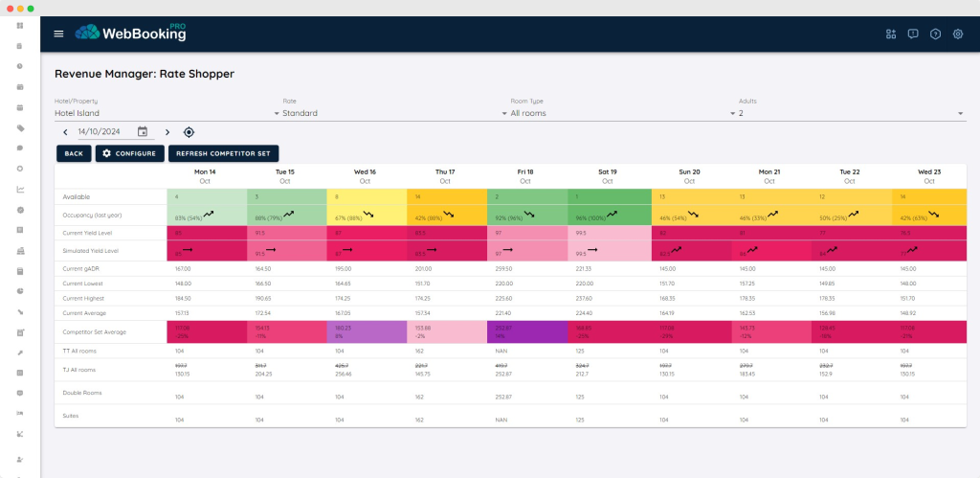Click the Configure button
Viewport: 980px width, 478px height.
(129, 153)
